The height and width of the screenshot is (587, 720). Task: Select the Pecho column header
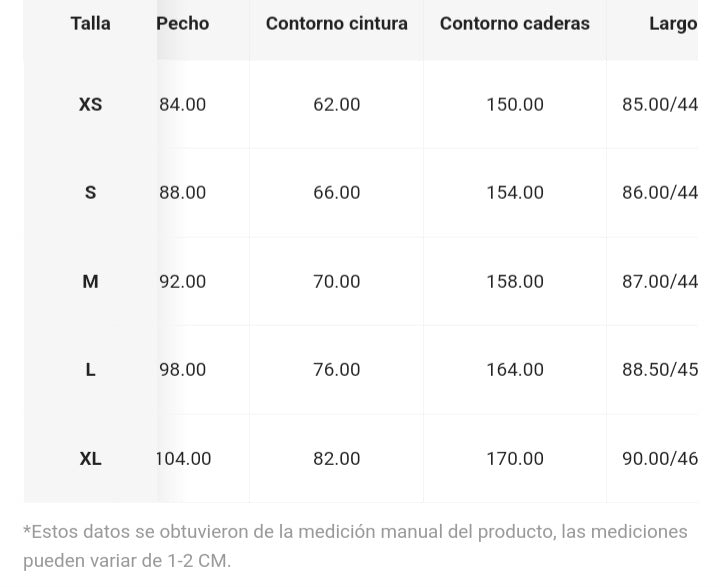tap(183, 23)
